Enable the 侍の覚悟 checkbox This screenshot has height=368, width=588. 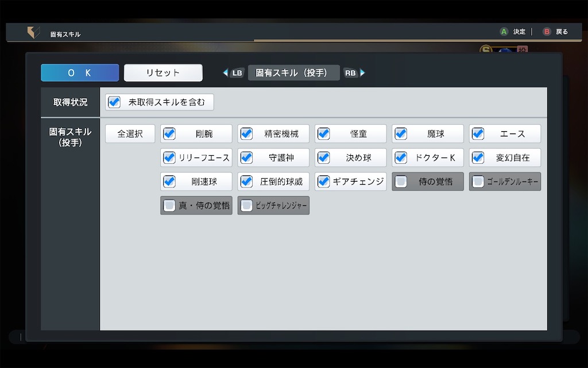400,181
